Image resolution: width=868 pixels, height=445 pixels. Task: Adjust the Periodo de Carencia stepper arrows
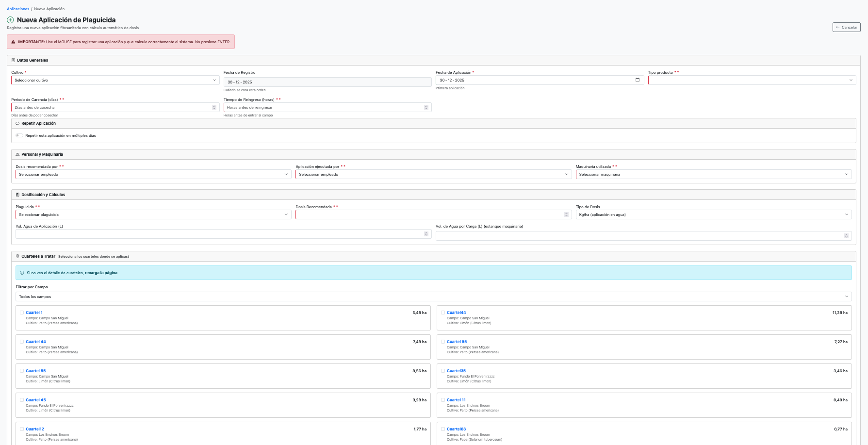[x=214, y=107]
